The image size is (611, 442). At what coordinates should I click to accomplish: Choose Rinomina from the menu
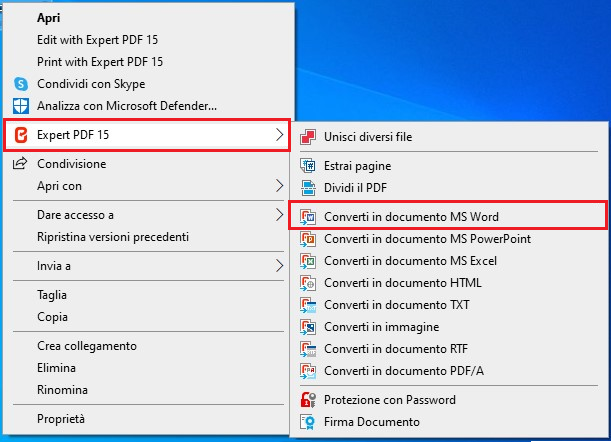[148, 390]
